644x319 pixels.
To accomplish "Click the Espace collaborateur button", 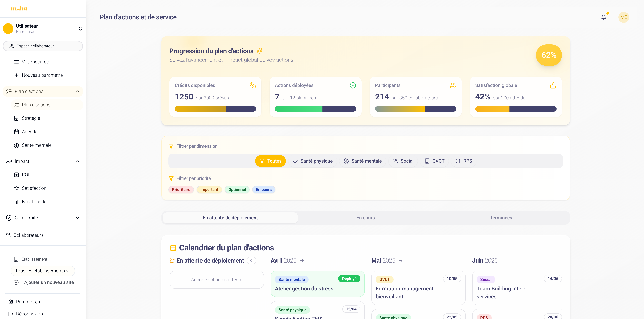I will tap(43, 46).
